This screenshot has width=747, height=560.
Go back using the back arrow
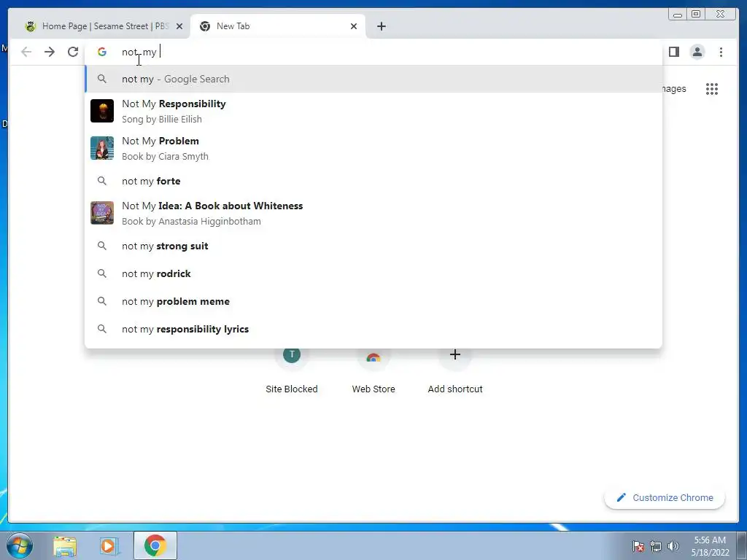coord(26,52)
